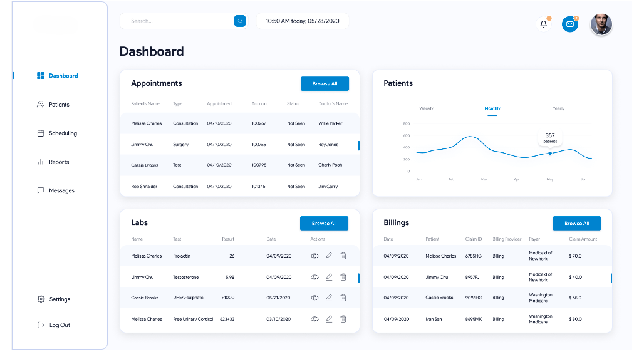Switch Patients chart to Yearly

[558, 108]
